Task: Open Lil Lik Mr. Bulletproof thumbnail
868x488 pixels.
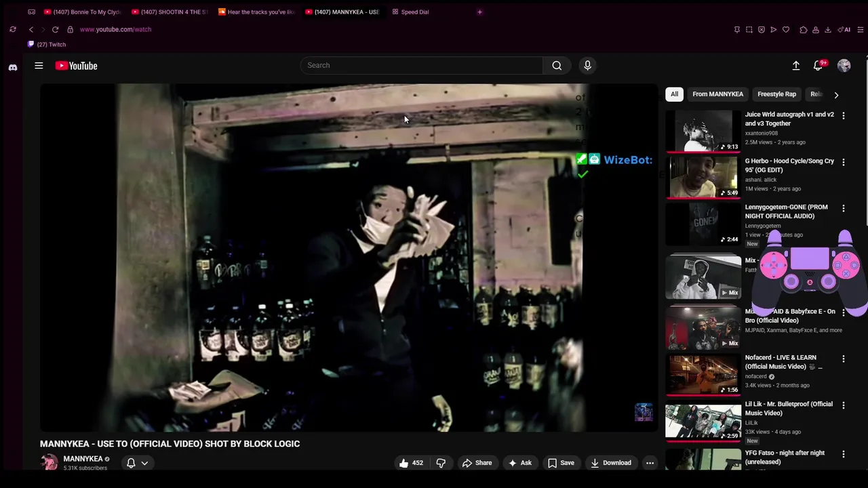Action: tap(703, 420)
